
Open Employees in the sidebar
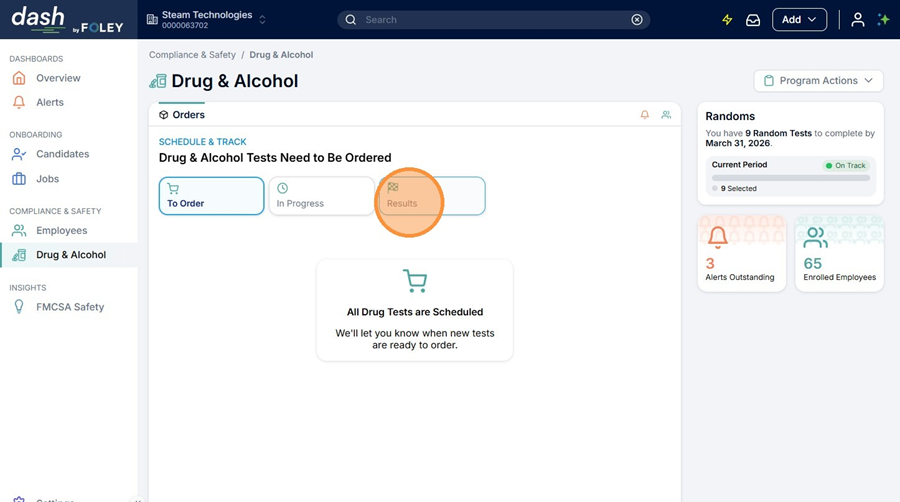click(x=61, y=231)
